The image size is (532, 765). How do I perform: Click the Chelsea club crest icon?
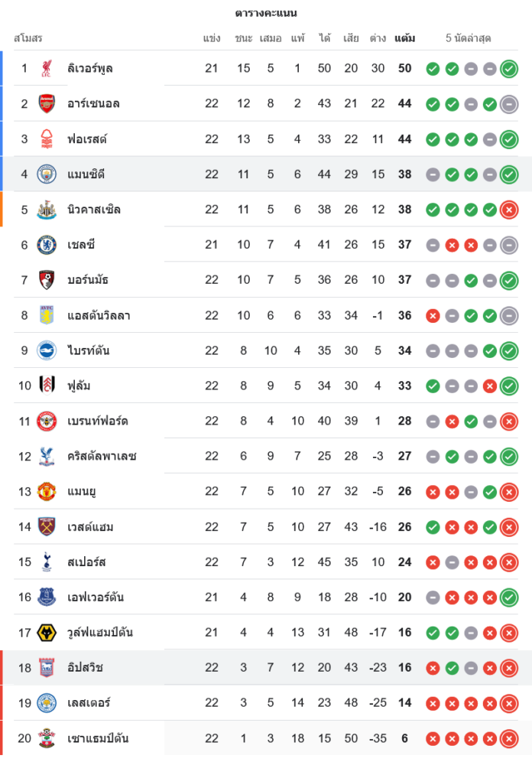(47, 245)
